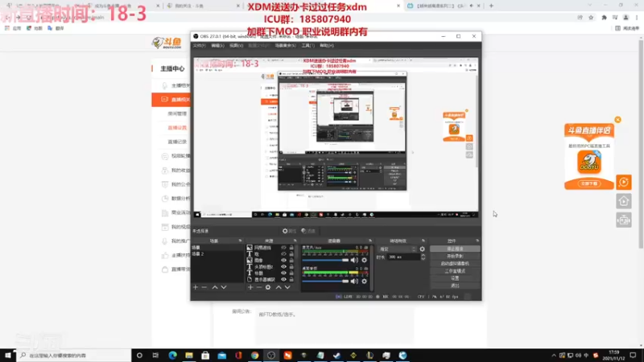Pop out the 混音器 dock panel
The image size is (644, 362).
(x=370, y=241)
